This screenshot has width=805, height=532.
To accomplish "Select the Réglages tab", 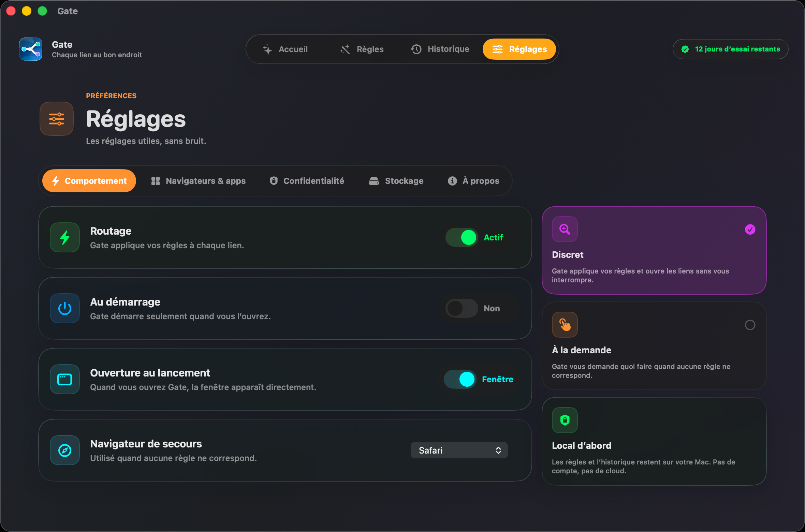I will point(519,49).
